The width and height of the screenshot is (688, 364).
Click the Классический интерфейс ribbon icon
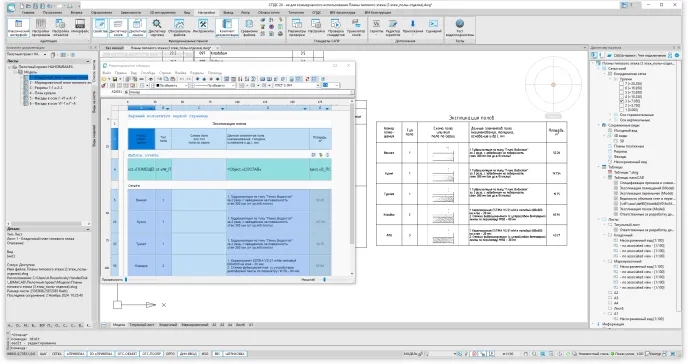click(x=18, y=27)
